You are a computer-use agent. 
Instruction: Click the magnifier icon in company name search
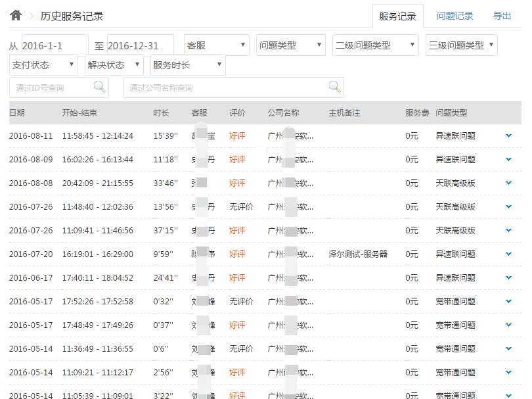[334, 87]
